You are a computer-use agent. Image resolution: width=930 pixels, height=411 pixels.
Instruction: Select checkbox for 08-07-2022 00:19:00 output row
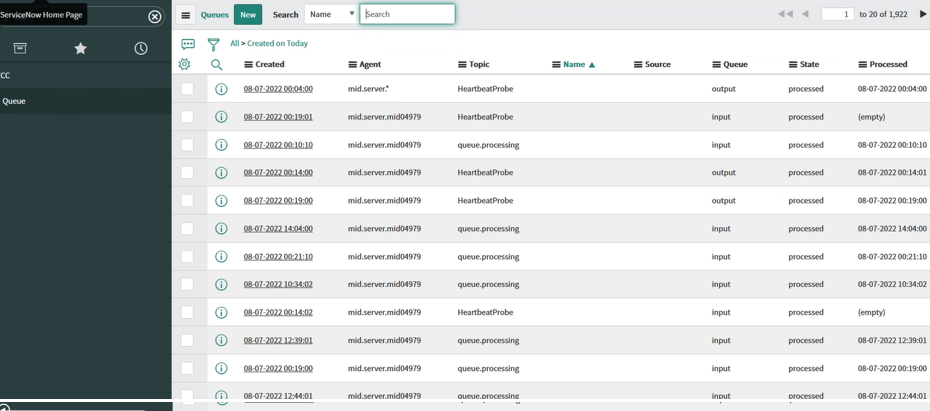point(187,200)
